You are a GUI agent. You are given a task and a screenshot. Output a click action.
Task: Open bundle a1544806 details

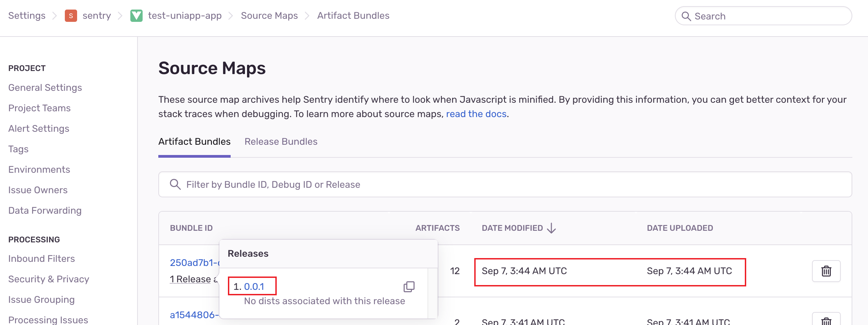194,315
